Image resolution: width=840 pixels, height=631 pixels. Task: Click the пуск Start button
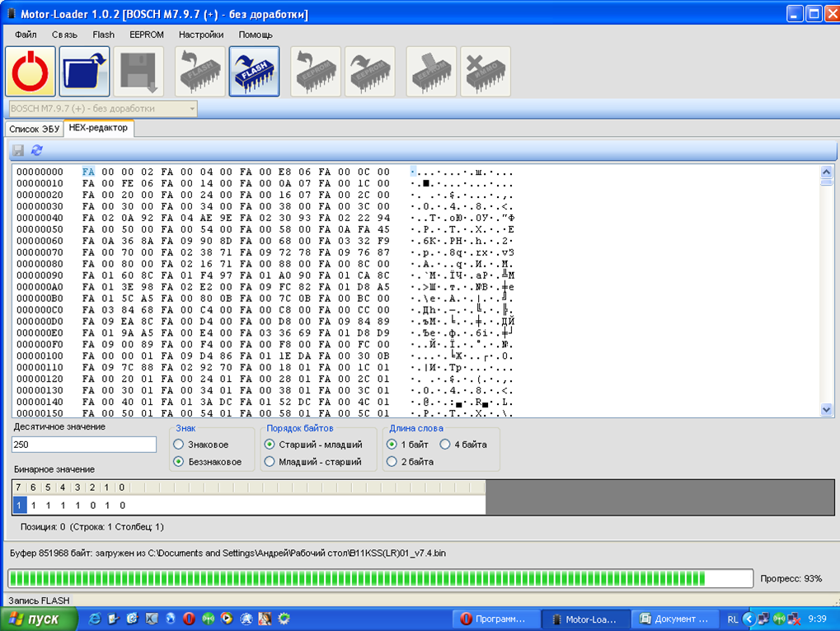[x=39, y=619]
